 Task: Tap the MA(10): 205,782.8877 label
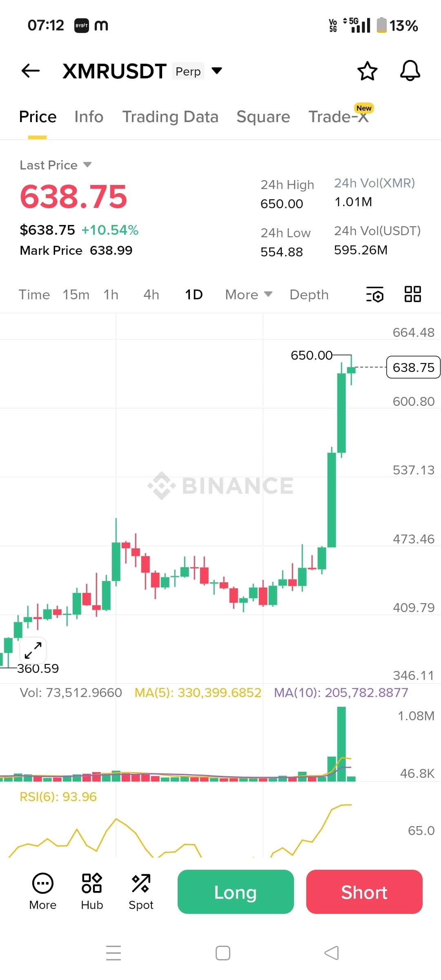coord(341,693)
